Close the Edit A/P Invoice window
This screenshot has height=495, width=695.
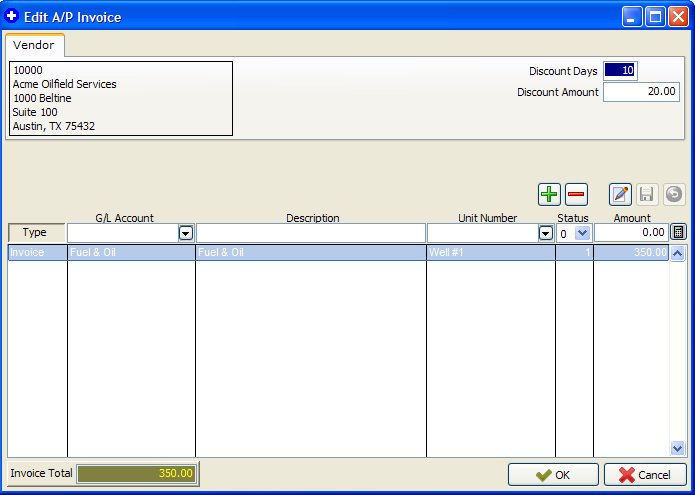pos(679,17)
